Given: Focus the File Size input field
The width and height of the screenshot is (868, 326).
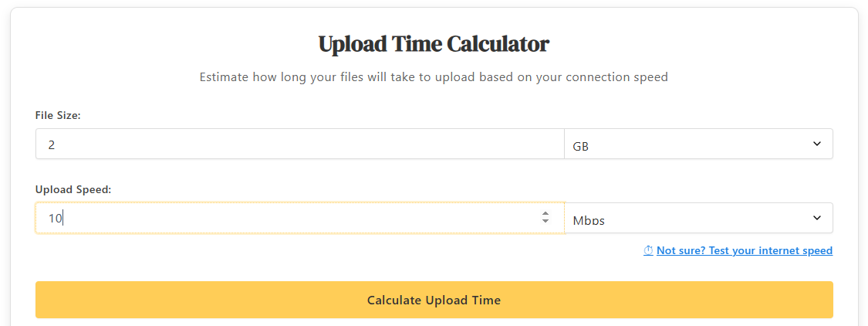Looking at the screenshot, I should [300, 144].
